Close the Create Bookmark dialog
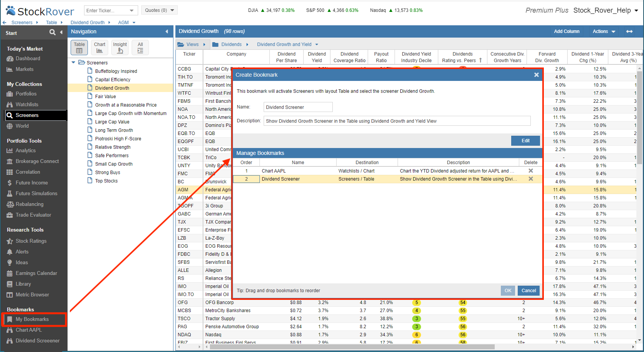 point(537,75)
